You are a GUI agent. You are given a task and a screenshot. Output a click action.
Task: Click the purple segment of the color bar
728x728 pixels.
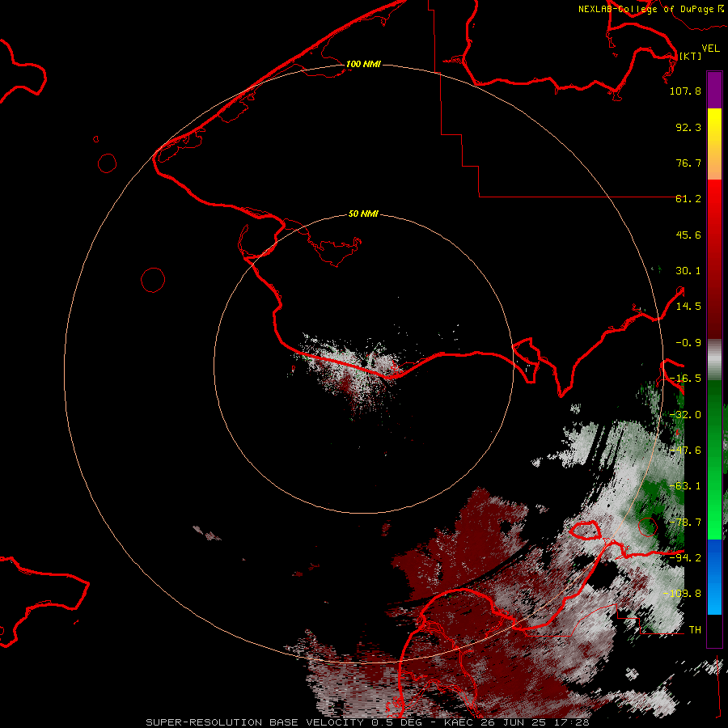tap(714, 90)
